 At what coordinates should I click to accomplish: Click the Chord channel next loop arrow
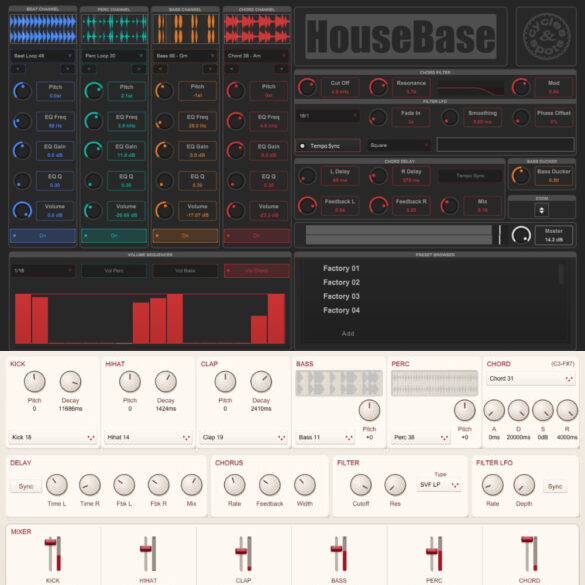(281, 69)
